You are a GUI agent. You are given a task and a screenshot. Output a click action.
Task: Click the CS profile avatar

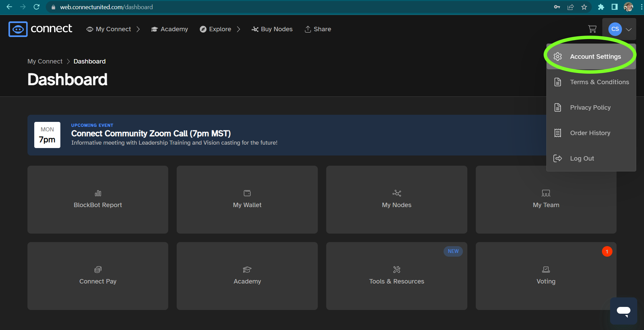point(615,29)
